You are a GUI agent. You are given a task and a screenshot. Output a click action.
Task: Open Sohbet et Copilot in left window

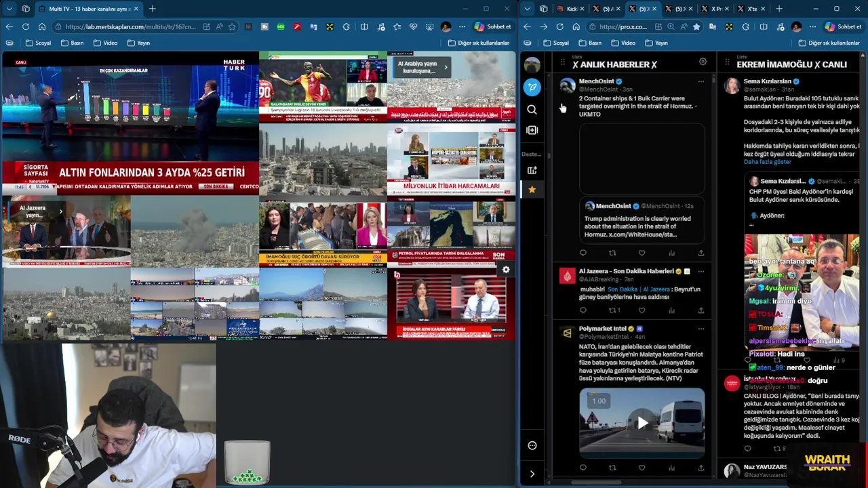[x=492, y=26]
